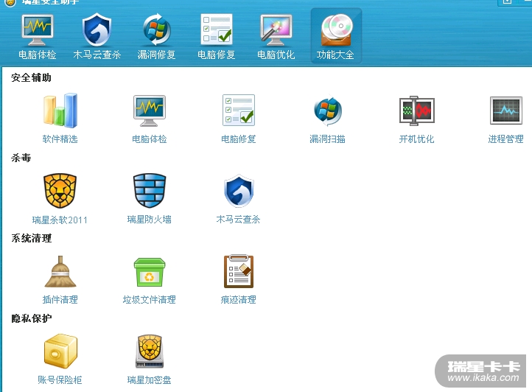The image size is (532, 392).
Task: Launch 软件精选 bar chart icon
Action: (x=60, y=111)
